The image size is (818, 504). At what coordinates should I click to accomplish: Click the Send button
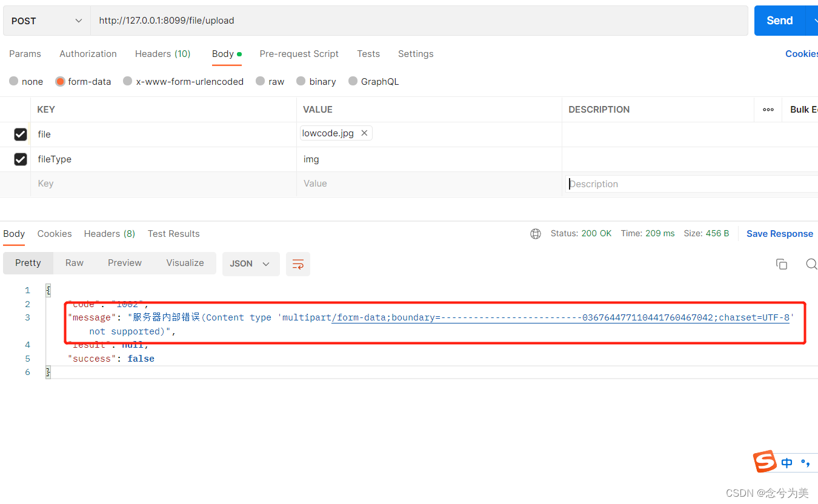pyautogui.click(x=779, y=20)
